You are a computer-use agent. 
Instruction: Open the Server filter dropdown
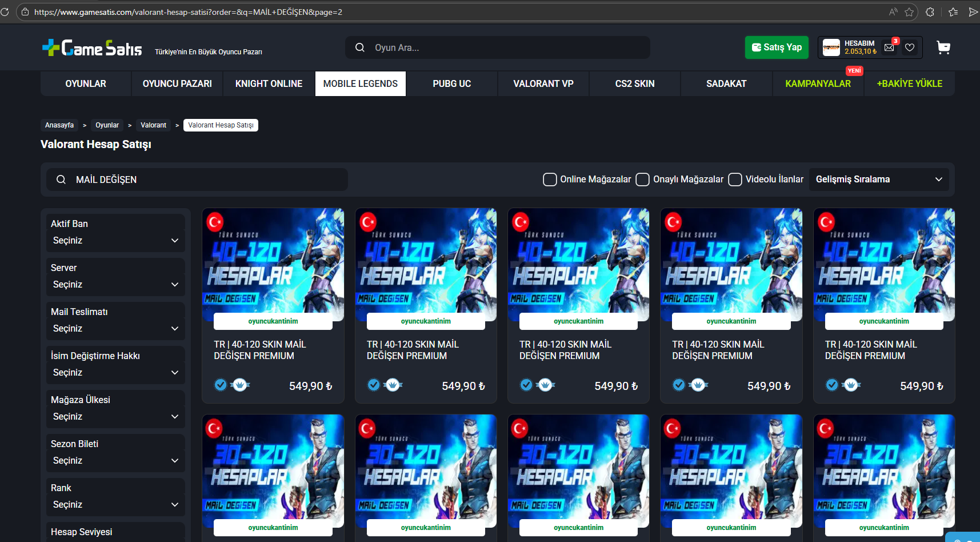(115, 285)
